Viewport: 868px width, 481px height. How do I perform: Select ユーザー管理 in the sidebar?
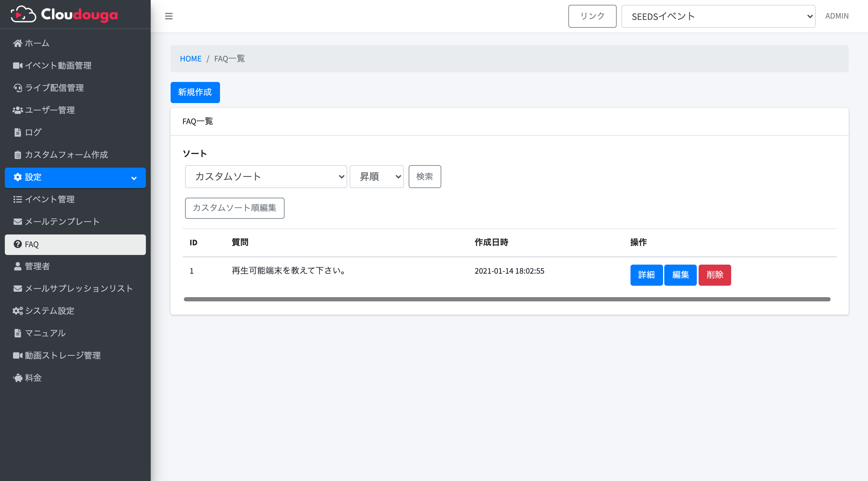75,110
